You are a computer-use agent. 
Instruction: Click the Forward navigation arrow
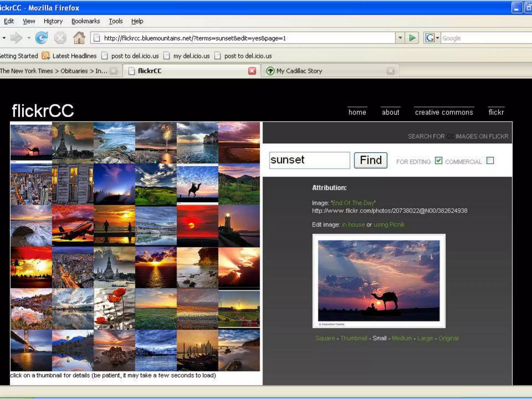pyautogui.click(x=17, y=38)
